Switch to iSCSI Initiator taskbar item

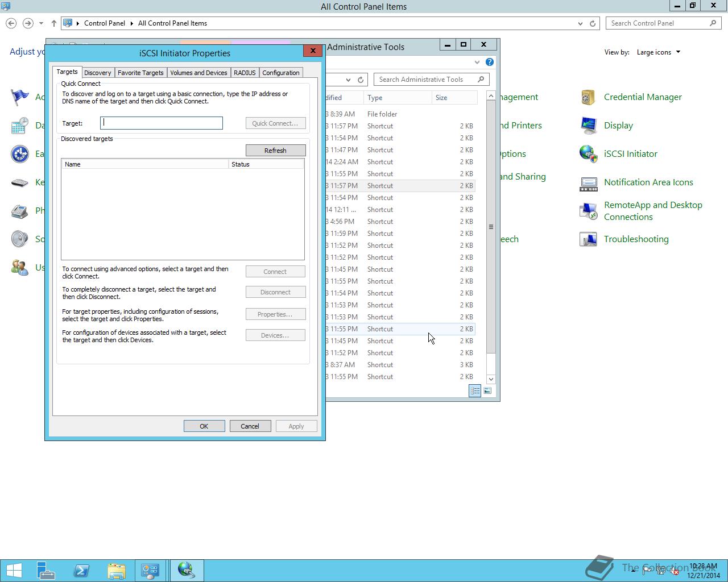(187, 570)
